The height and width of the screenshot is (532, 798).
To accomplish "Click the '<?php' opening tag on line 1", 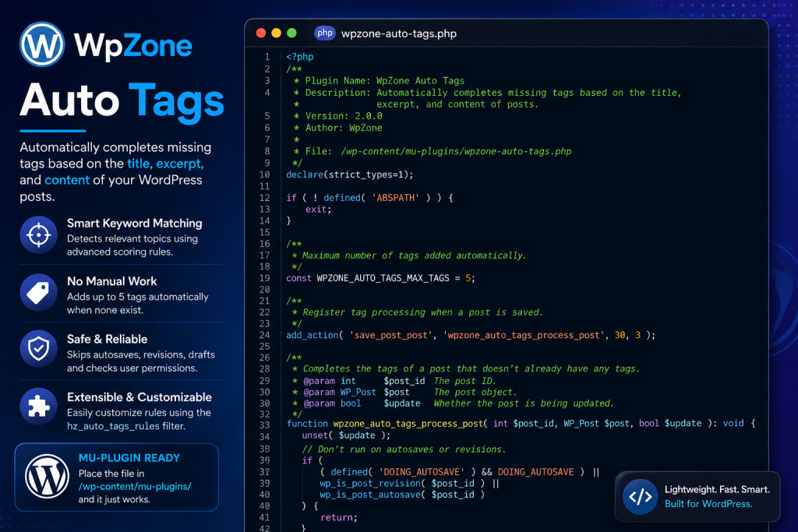I will click(x=300, y=57).
